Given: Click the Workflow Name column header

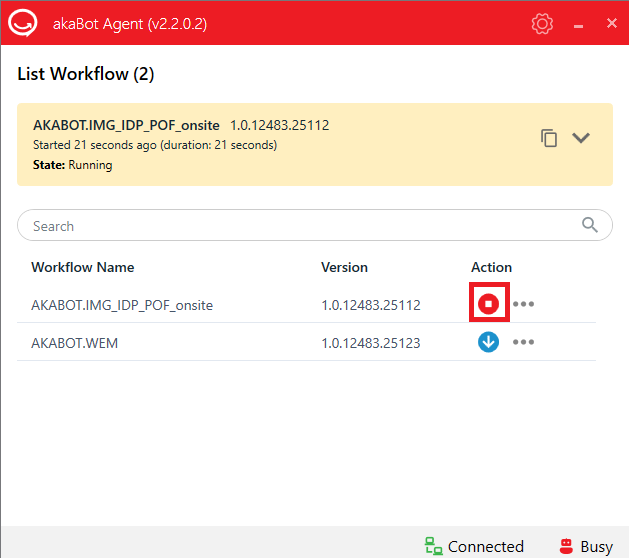Looking at the screenshot, I should click(83, 267).
